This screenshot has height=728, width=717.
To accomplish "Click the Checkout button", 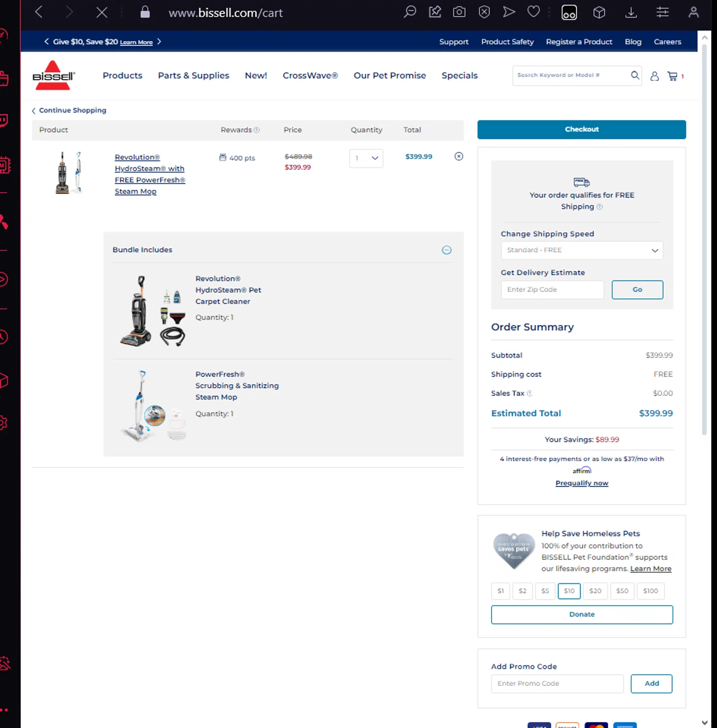I will point(582,130).
